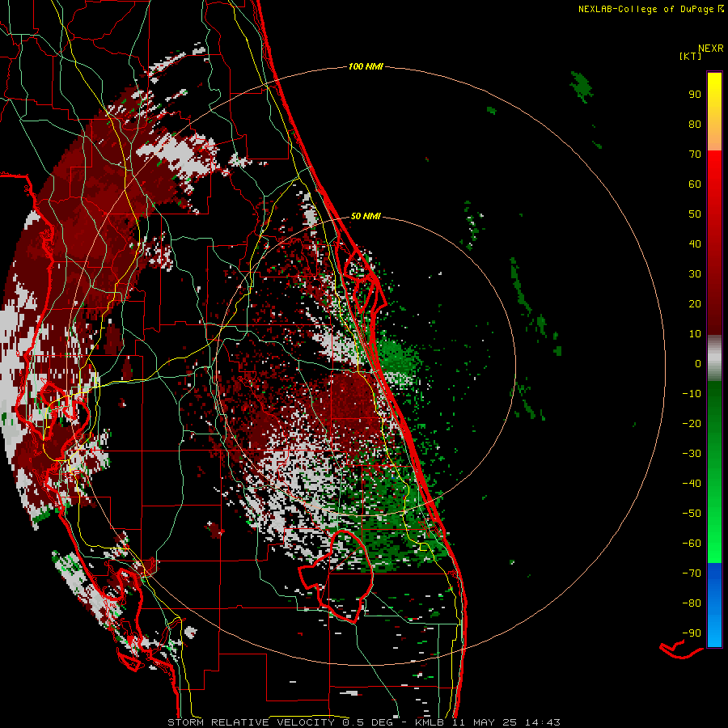Click the -90 value on the velocity scale
Viewport: 728px width, 728px height.
692,633
